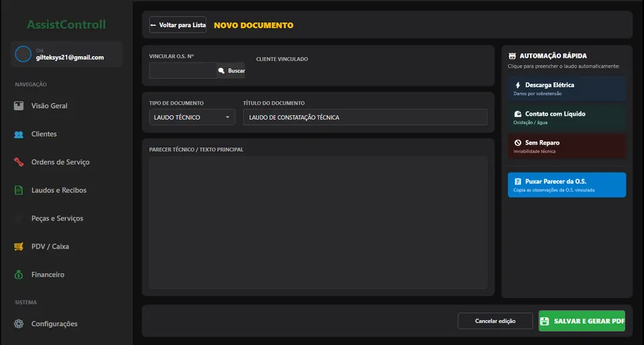Click the Clientes people icon
This screenshot has width=644, height=345.
[x=19, y=134]
